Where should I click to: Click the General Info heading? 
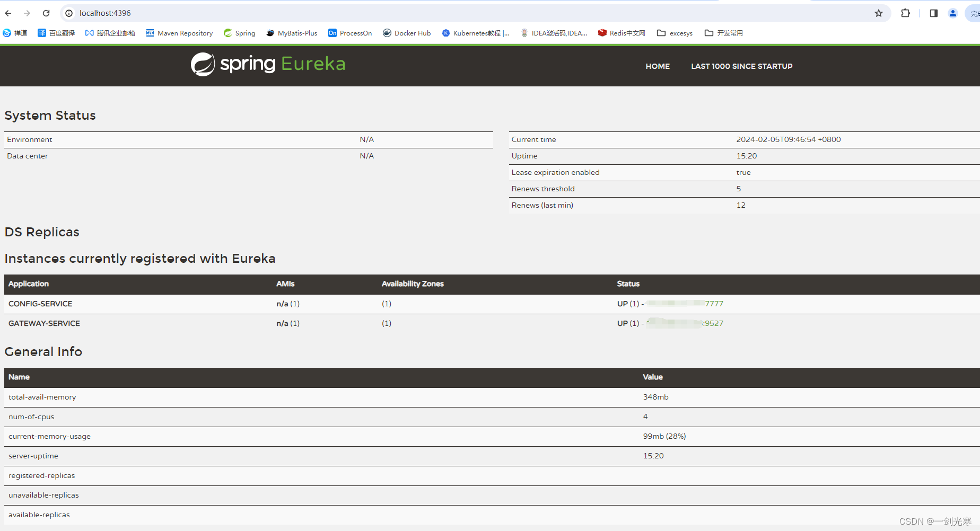point(43,352)
